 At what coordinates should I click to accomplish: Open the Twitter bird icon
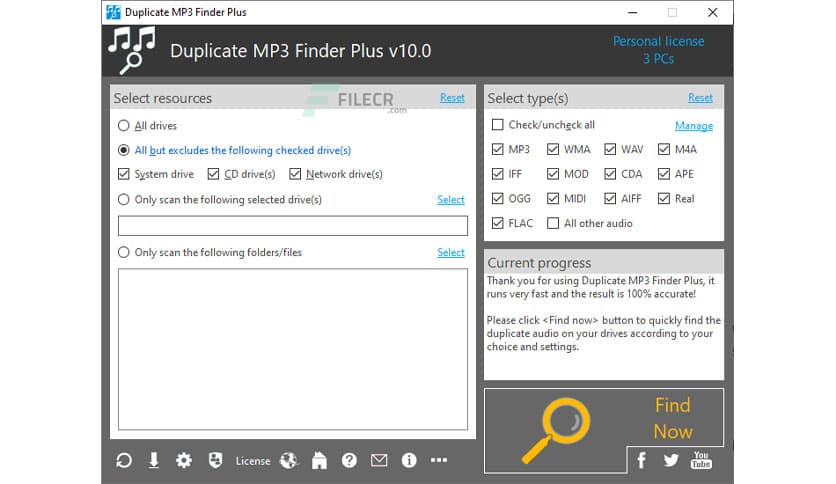tap(671, 460)
